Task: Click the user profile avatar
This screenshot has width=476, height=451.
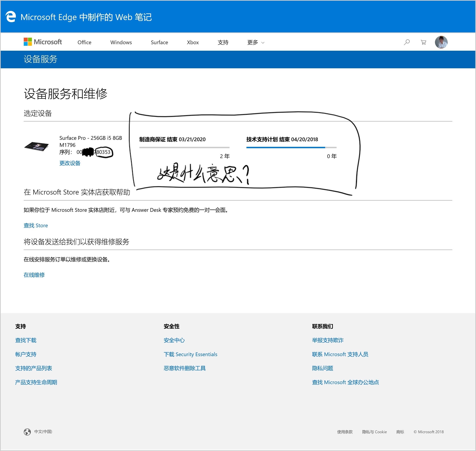Action: point(441,42)
